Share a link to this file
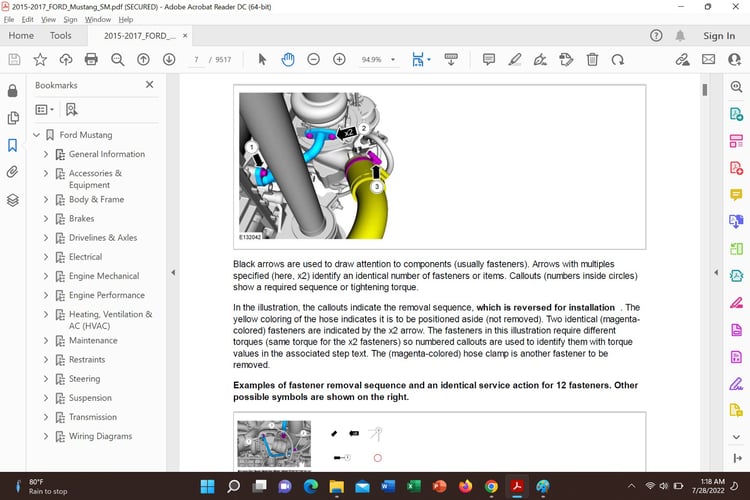 [683, 59]
